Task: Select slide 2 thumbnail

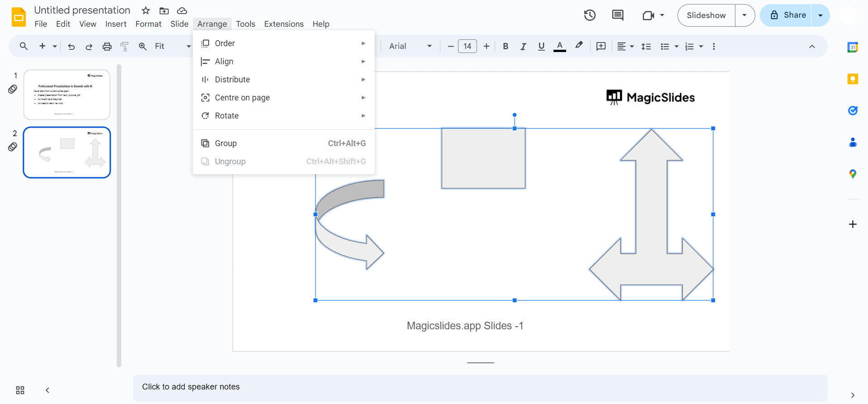Action: tap(67, 152)
